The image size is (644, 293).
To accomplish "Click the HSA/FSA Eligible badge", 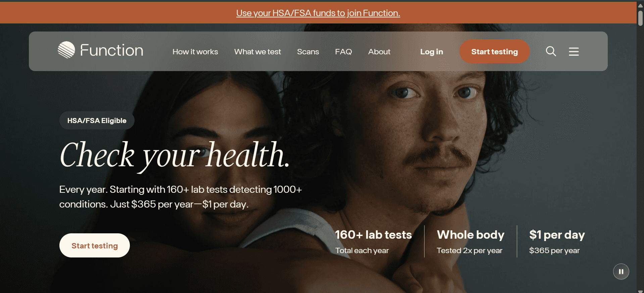I will (97, 120).
